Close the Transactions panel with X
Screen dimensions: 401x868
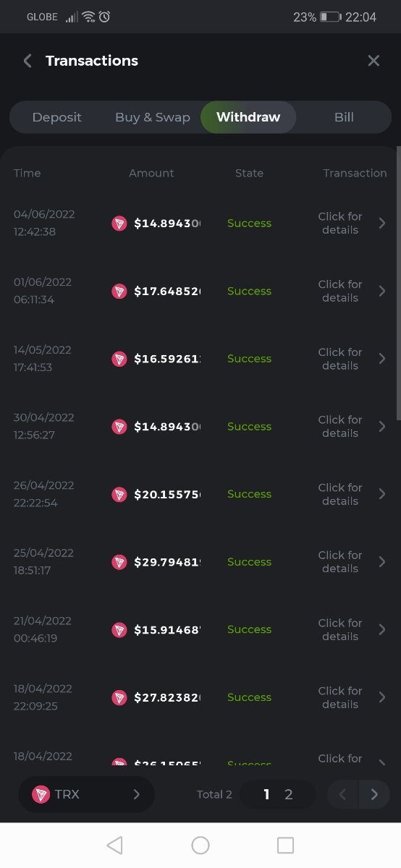373,61
